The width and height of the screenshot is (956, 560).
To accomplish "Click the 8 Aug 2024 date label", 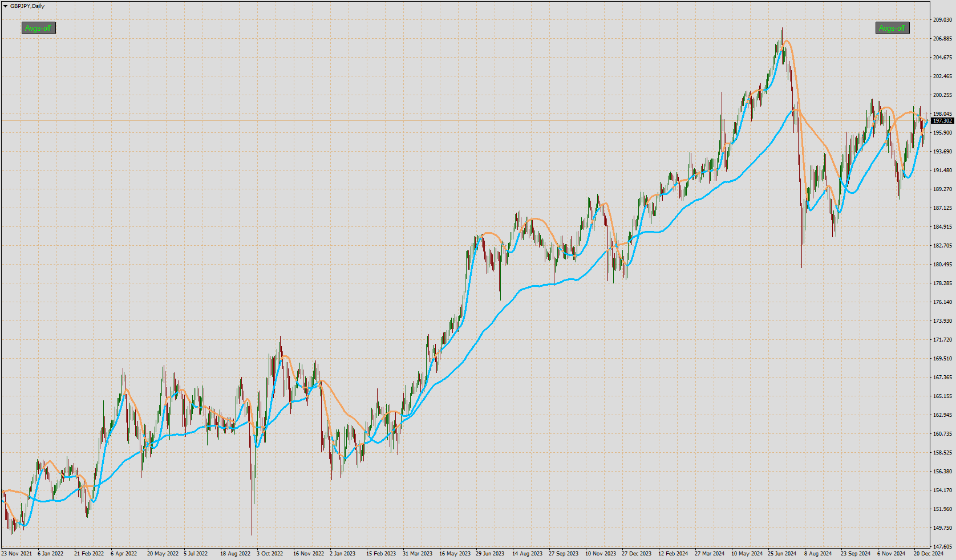I will coord(818,554).
